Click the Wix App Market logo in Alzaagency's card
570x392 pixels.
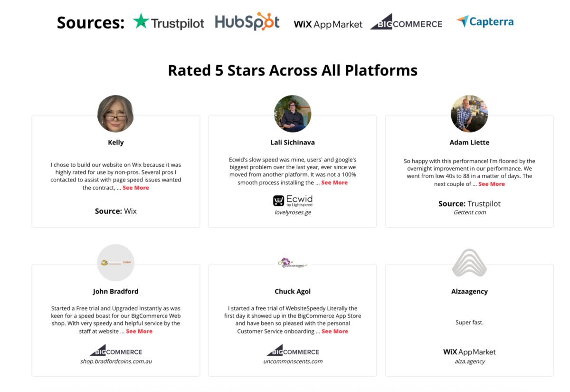[x=469, y=352]
